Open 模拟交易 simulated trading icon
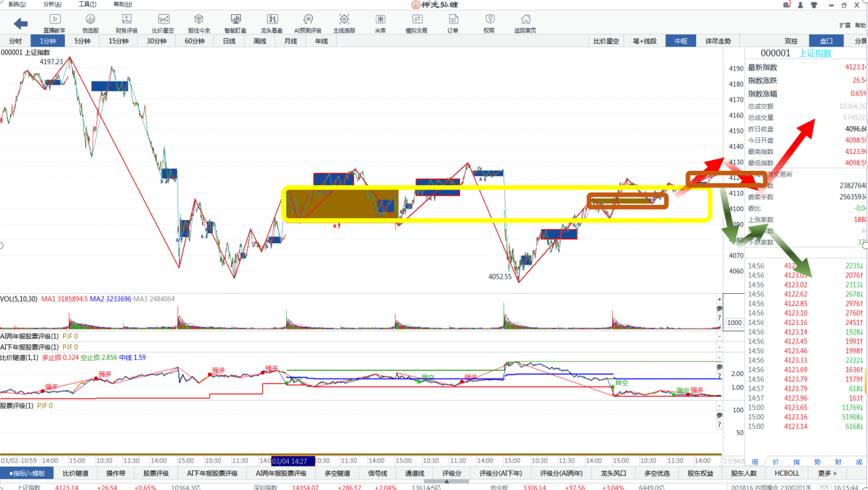Viewport: 868px width, 490px height. tap(416, 24)
